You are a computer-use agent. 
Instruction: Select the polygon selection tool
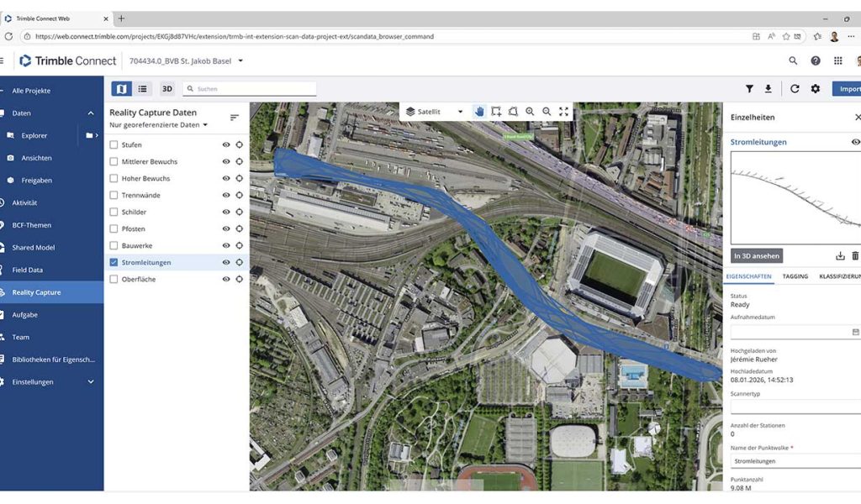click(x=514, y=111)
